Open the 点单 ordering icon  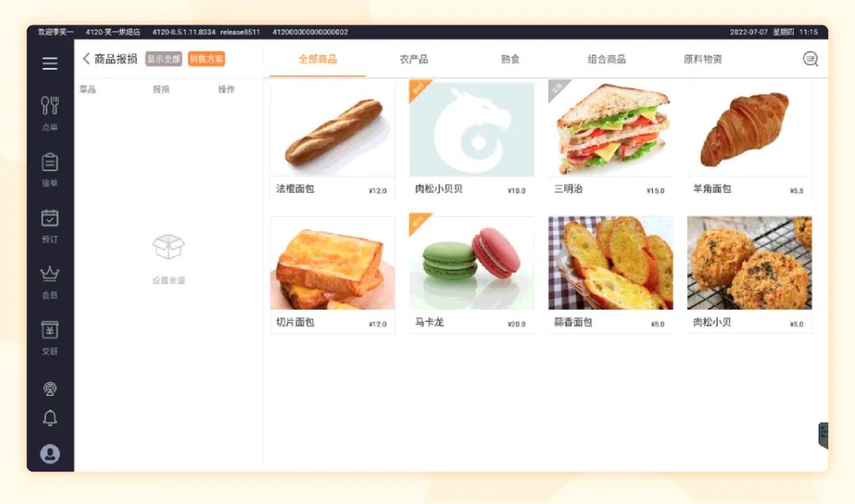point(50,113)
